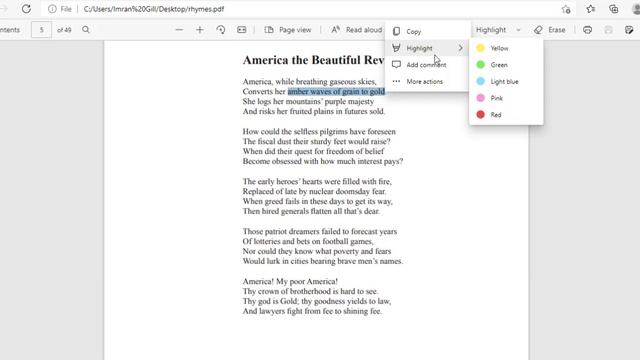
Task: Pick the Green highlight color
Action: point(506,64)
